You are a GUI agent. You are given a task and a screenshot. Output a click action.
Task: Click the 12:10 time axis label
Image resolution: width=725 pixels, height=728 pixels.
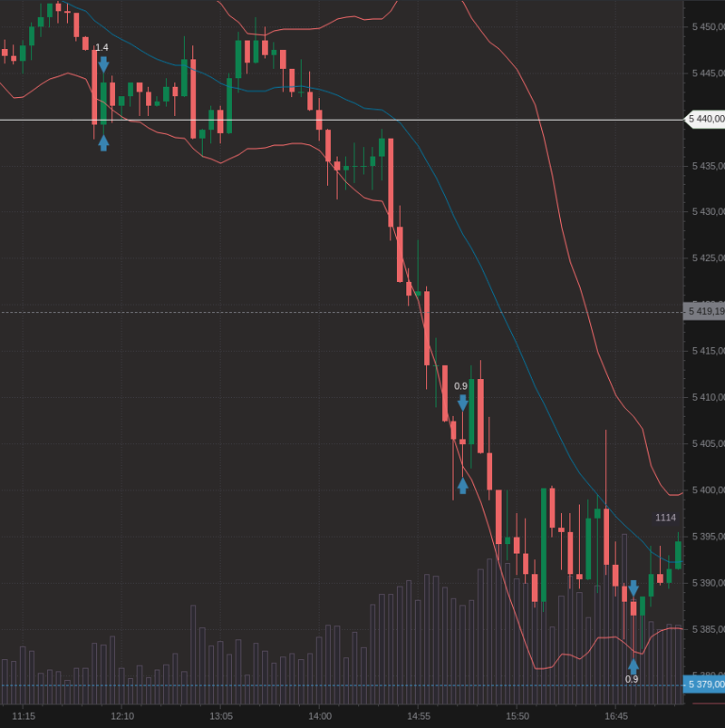coord(122,716)
